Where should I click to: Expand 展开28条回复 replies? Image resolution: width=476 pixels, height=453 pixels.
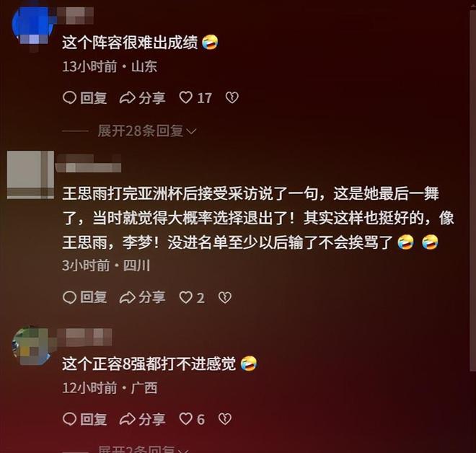[x=141, y=131]
